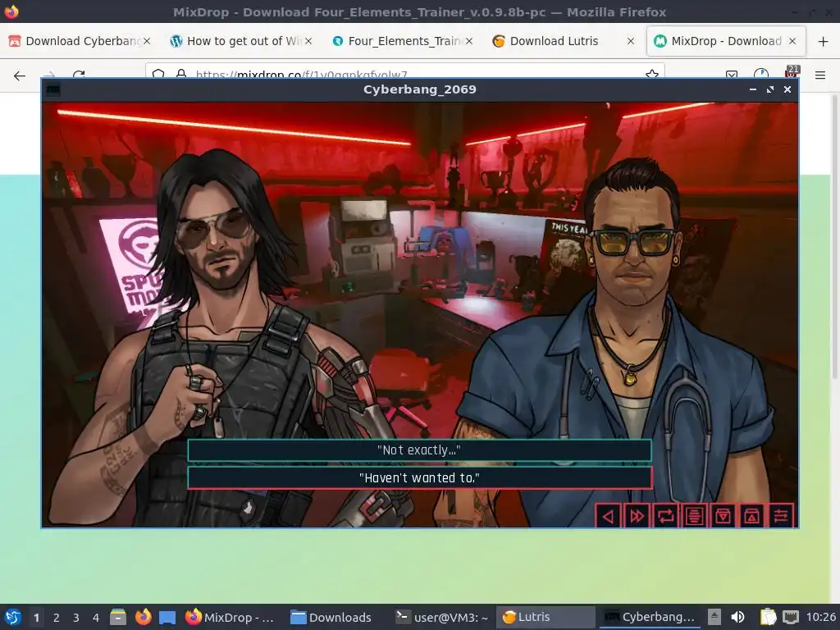Close the Download Cyberbang tab

[146, 41]
